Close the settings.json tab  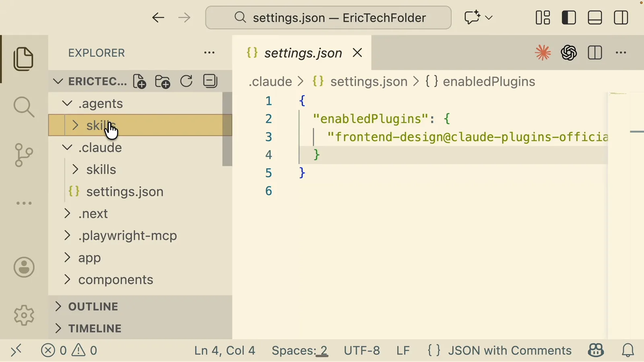point(357,53)
